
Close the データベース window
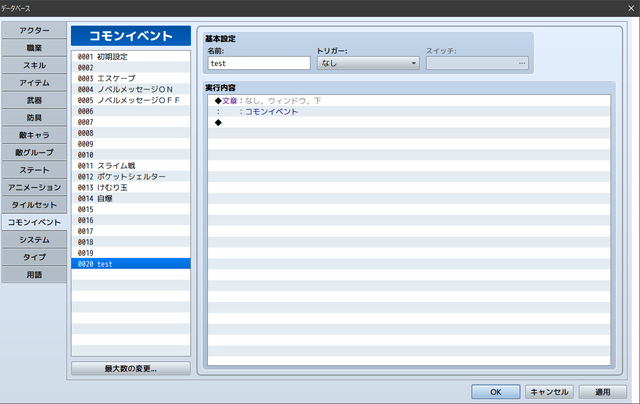631,8
